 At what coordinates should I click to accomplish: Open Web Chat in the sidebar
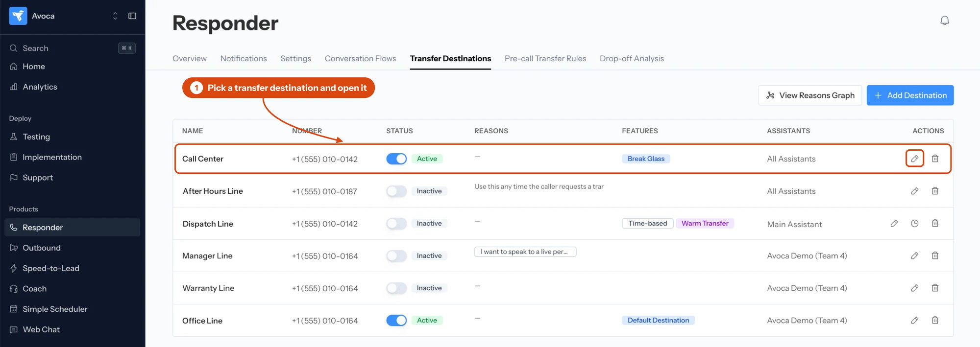pos(73,329)
